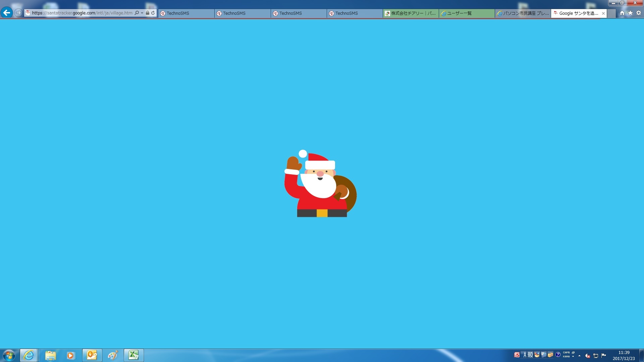Viewport: 644px width, 362px height.
Task: Open Excel from the taskbar
Action: click(x=133, y=355)
